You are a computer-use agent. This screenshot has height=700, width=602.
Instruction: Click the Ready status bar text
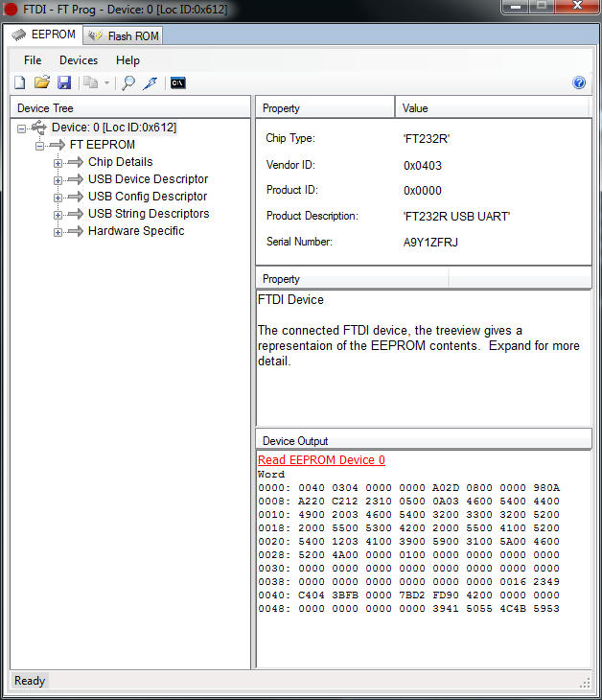point(30,681)
